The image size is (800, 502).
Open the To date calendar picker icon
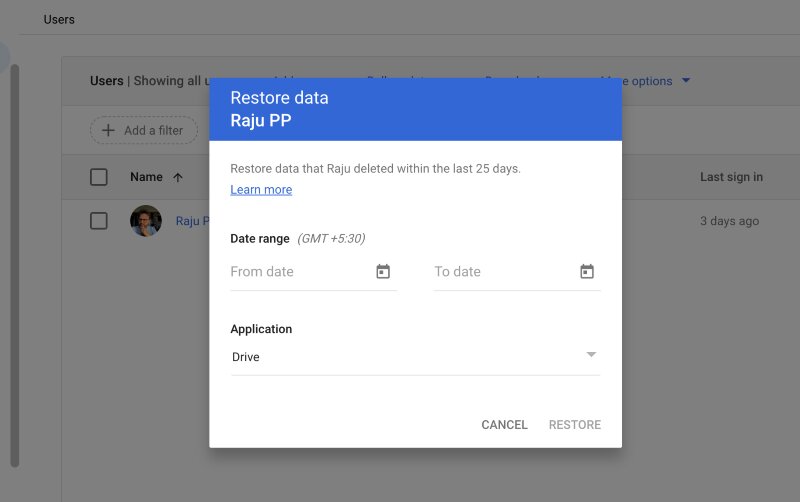(587, 272)
